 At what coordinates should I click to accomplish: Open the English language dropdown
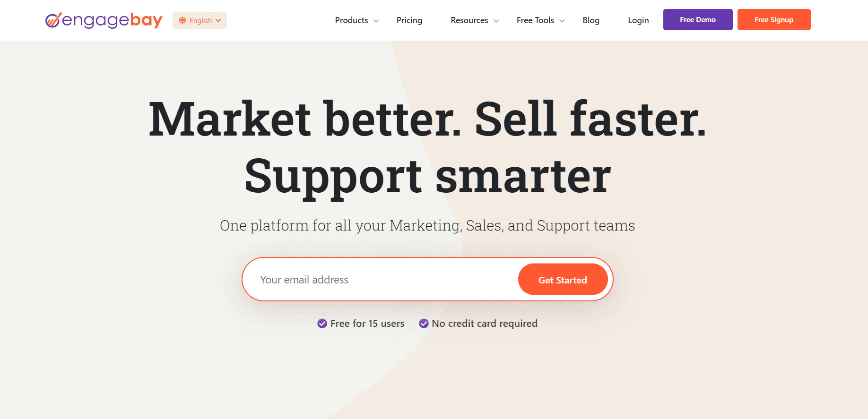200,20
